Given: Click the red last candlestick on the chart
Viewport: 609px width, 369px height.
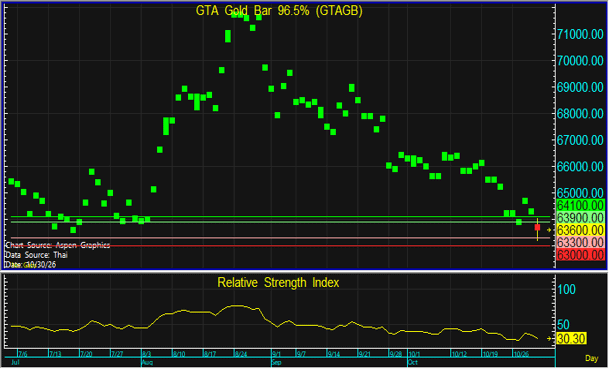Looking at the screenshot, I should click(538, 228).
